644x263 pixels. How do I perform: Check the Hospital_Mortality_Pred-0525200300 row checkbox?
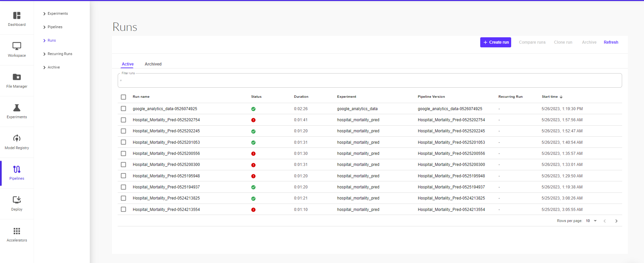point(123,165)
